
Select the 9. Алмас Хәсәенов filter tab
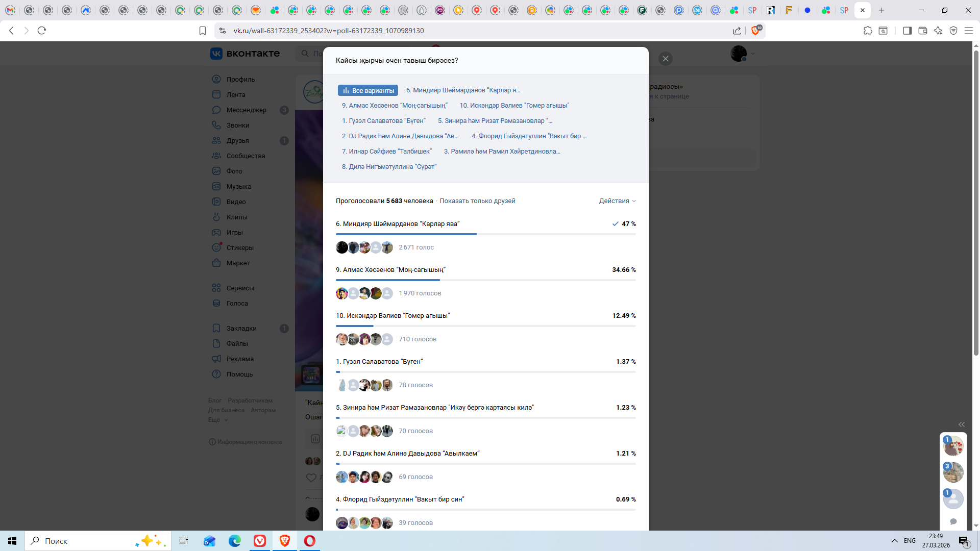tap(394, 106)
